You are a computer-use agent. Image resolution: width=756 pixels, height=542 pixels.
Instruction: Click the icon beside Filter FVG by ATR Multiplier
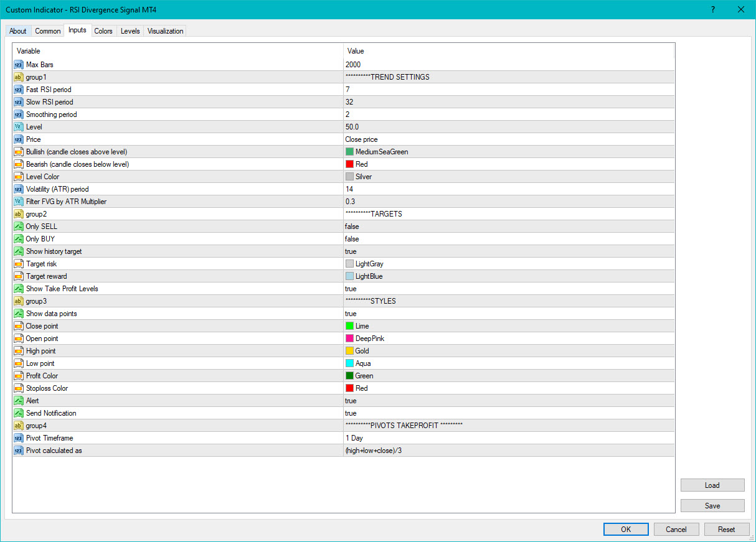[18, 202]
